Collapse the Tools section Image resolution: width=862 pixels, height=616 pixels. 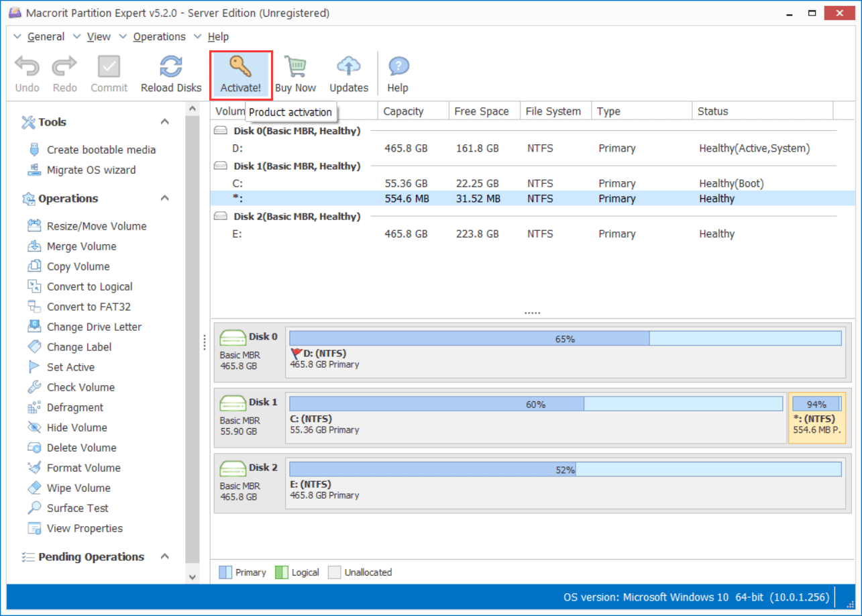pyautogui.click(x=164, y=121)
